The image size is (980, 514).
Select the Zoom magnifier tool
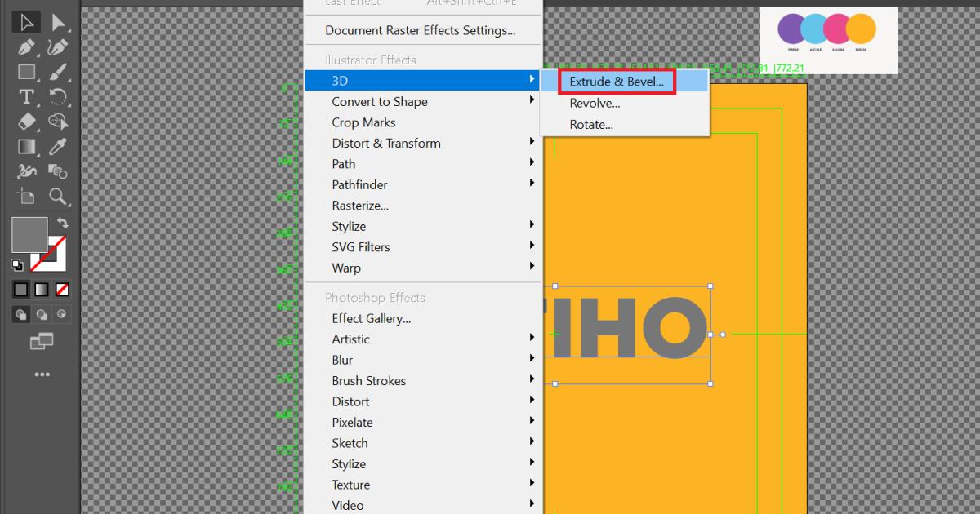tap(58, 197)
